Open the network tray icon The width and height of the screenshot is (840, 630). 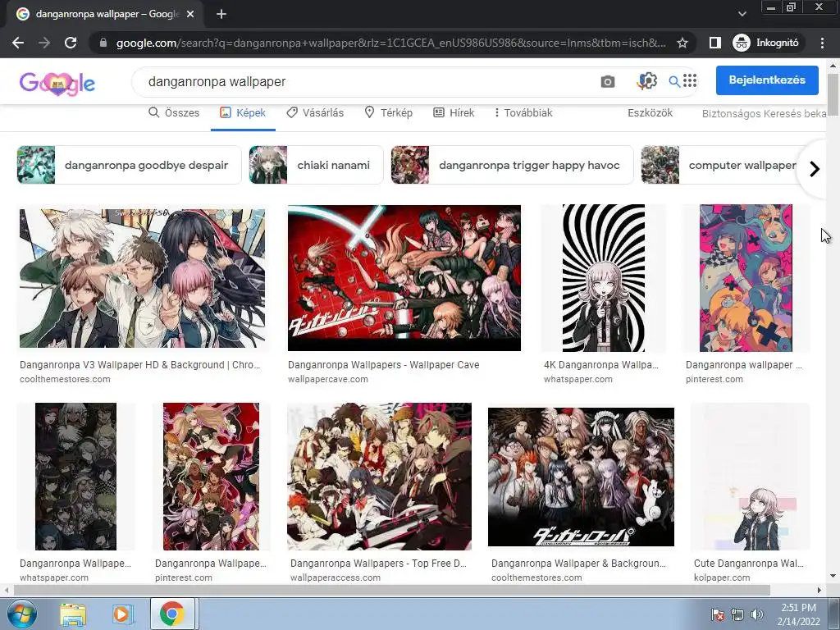[x=737, y=614]
